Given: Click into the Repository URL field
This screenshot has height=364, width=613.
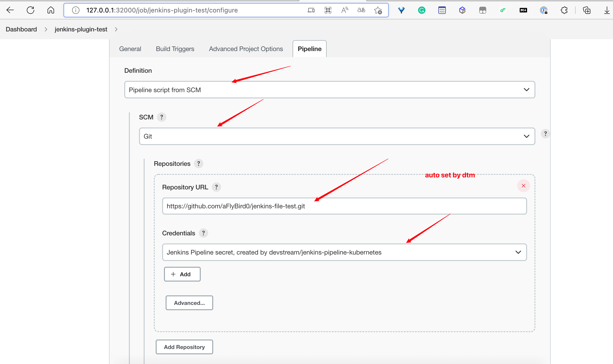Looking at the screenshot, I should (x=344, y=206).
